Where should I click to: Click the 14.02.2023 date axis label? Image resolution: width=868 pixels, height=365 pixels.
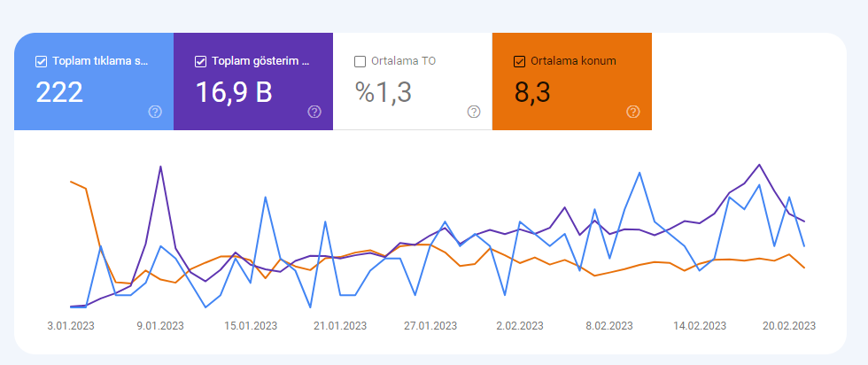(700, 326)
